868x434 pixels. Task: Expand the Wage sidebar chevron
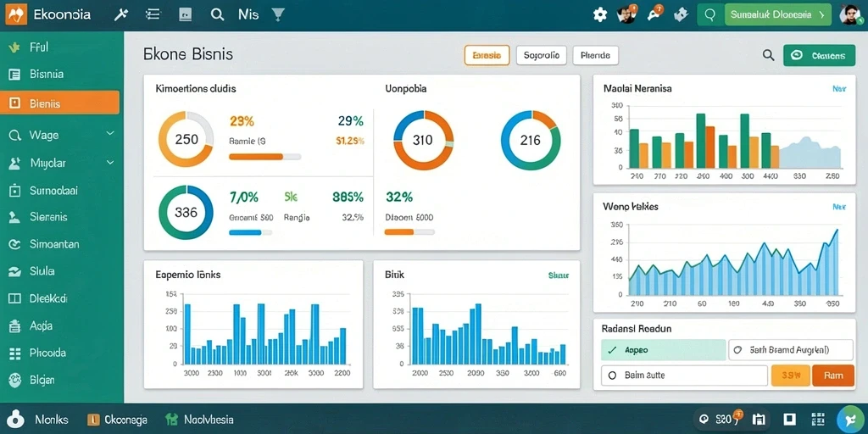point(110,134)
